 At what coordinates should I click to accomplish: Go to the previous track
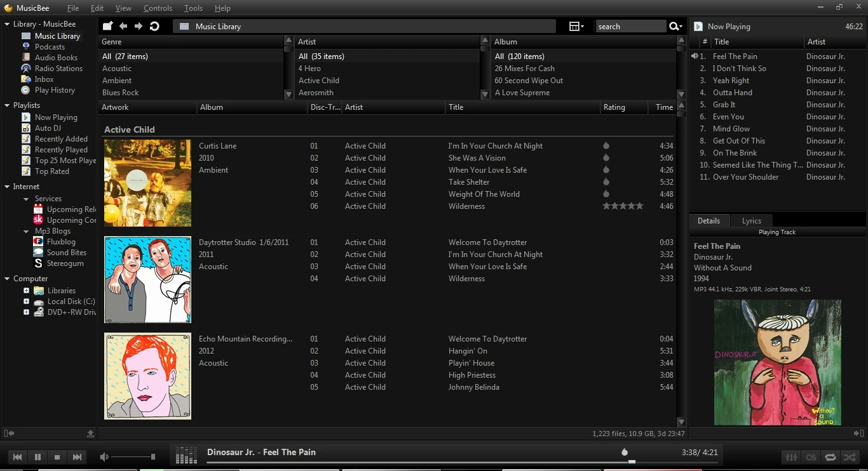click(x=18, y=457)
